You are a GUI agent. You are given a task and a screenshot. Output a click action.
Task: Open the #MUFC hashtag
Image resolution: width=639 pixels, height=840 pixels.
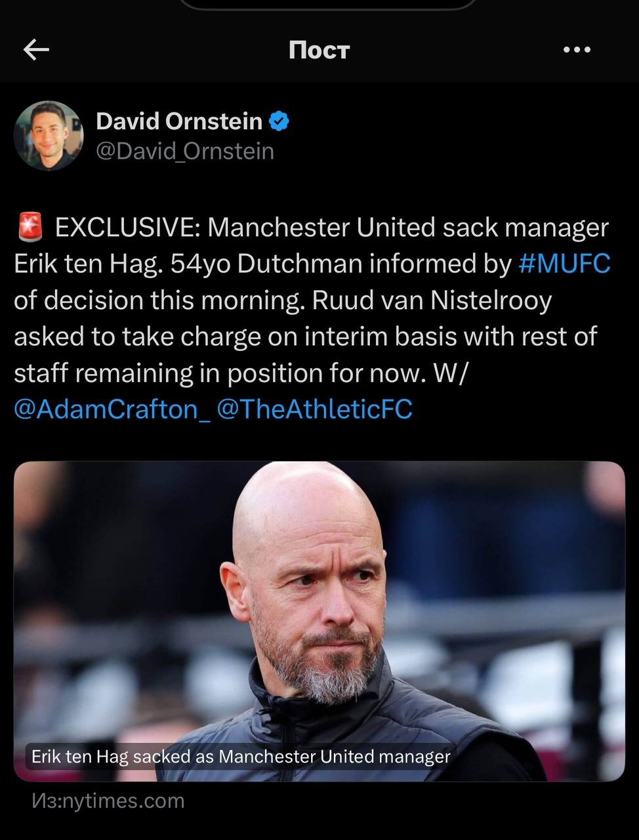[x=564, y=264]
